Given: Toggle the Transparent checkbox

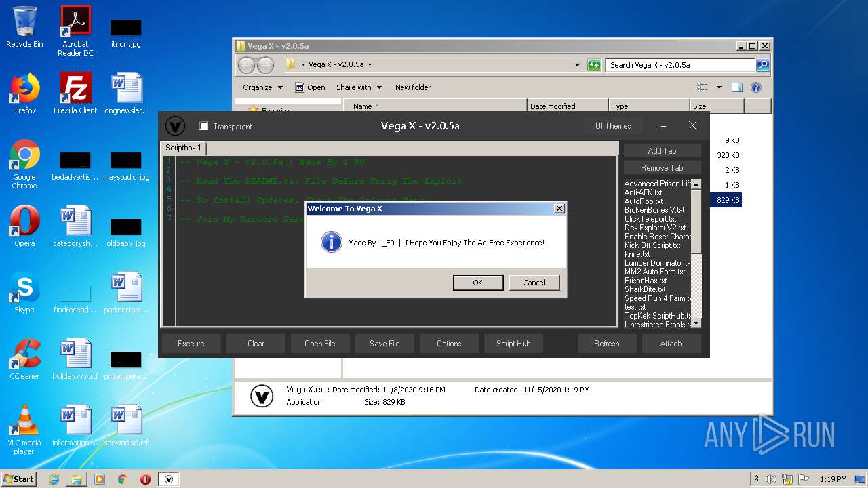Looking at the screenshot, I should [x=203, y=126].
